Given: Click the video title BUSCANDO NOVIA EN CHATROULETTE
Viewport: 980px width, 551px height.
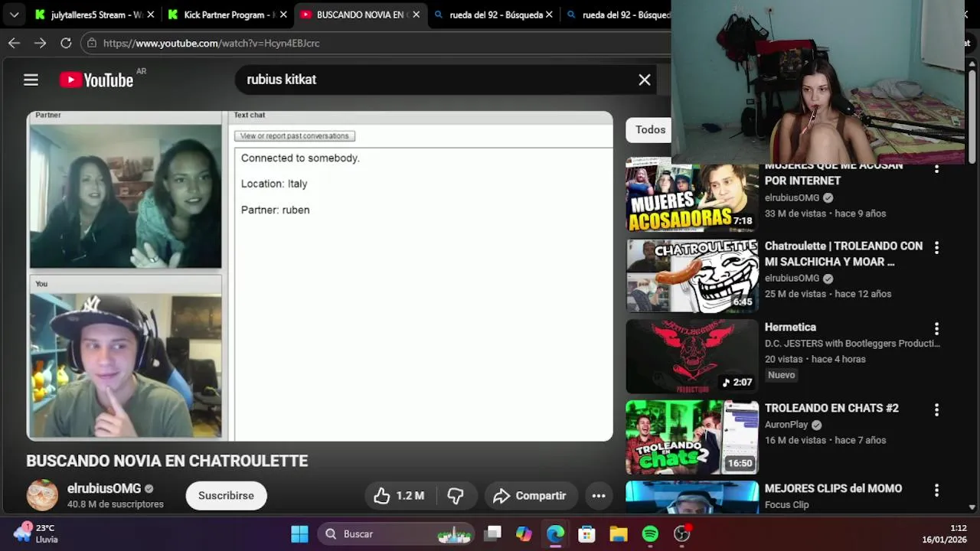Looking at the screenshot, I should pyautogui.click(x=167, y=461).
